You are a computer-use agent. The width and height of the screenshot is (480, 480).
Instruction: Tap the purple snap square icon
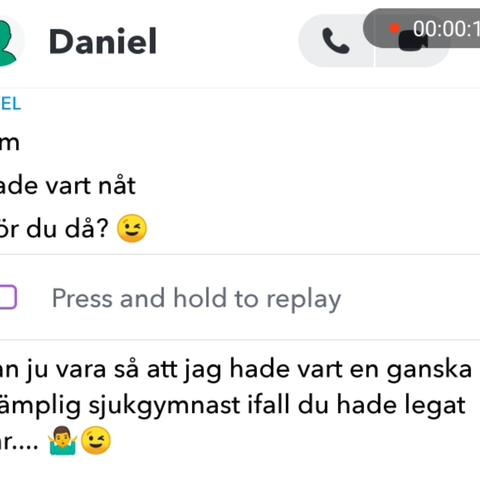coord(7,297)
